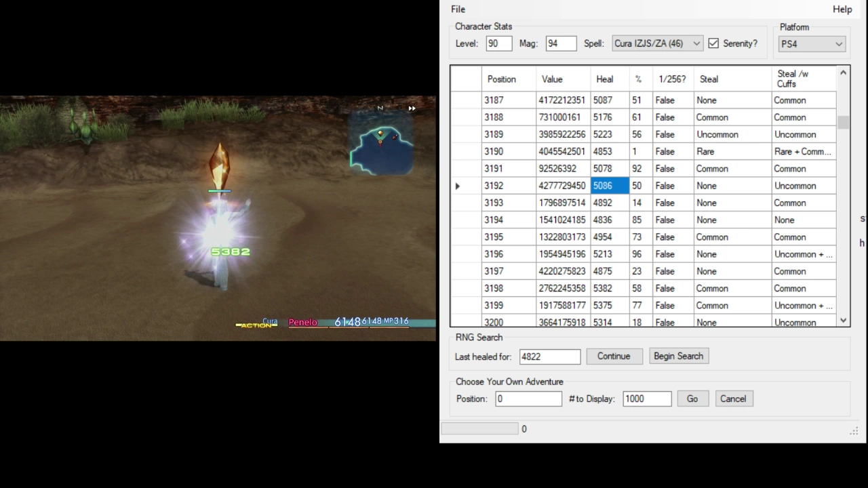Click the Begin Search button
This screenshot has height=488, width=868.
point(678,356)
